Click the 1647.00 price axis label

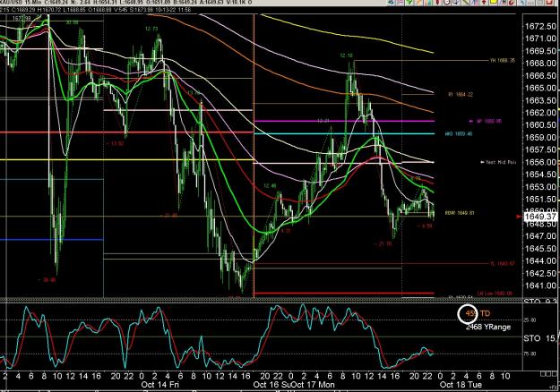(540, 235)
